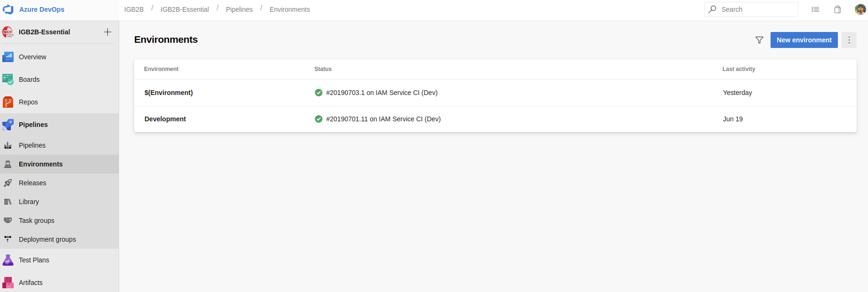Open the Marketplace shopping bag icon
This screenshot has width=868, height=292.
(838, 9)
